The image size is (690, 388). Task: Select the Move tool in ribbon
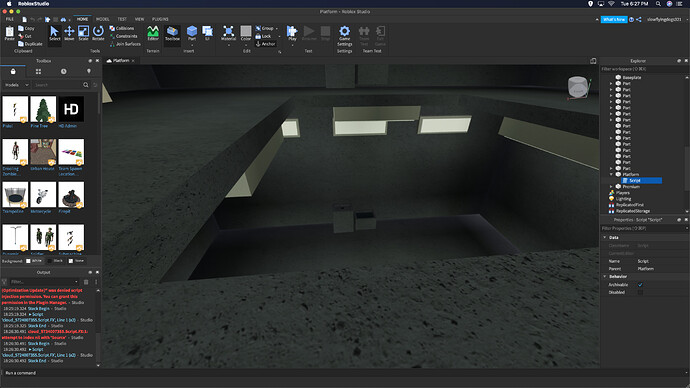69,33
